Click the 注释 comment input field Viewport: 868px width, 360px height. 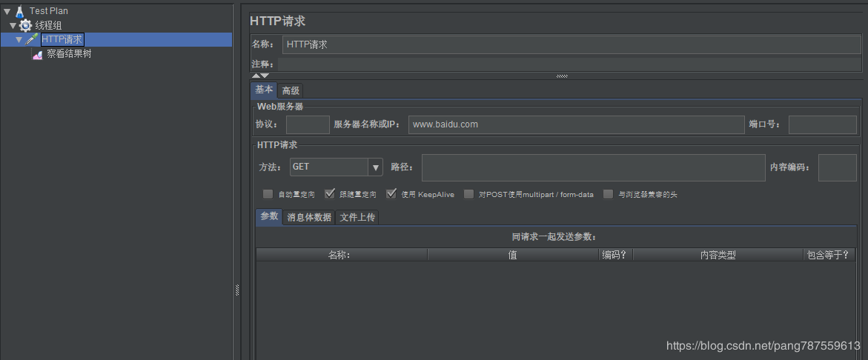[x=569, y=64]
